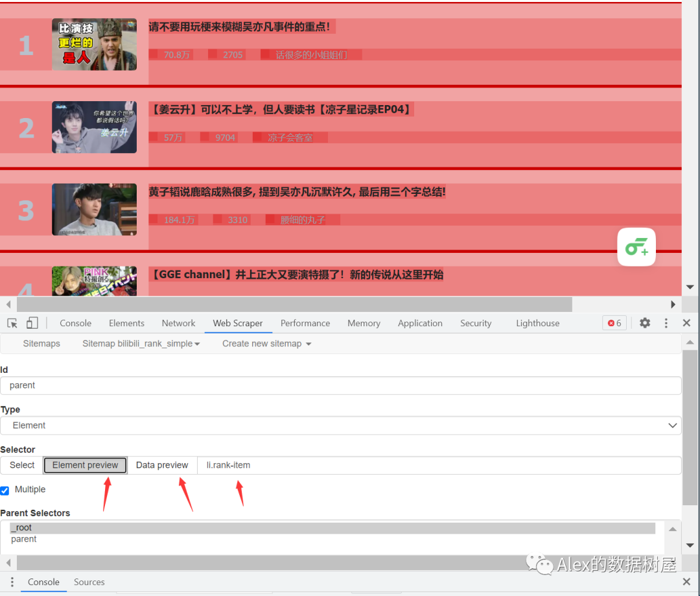Screen dimensions: 700x596
Task: Click the page horizontal scrollbar thumb
Action: [x=294, y=304]
